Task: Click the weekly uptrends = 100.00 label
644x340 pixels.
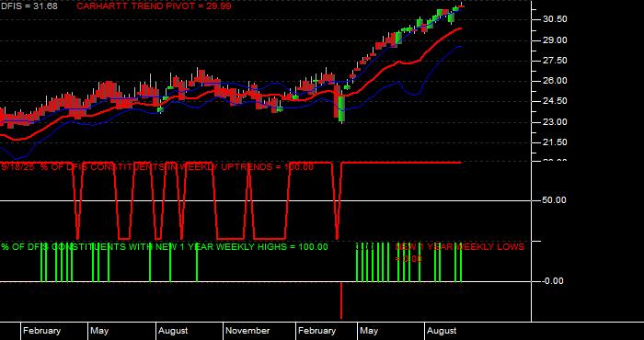Action: point(157,167)
